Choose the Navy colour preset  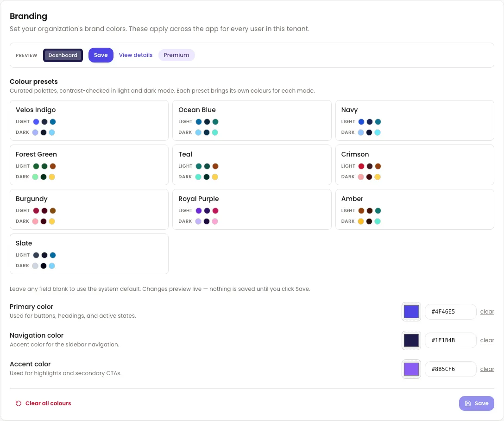pyautogui.click(x=415, y=120)
